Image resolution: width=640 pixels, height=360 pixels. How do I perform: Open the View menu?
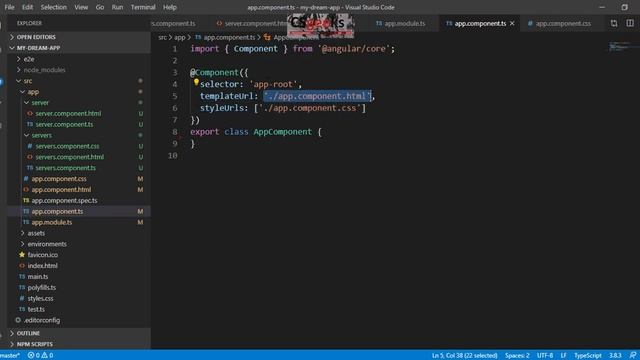click(x=81, y=7)
